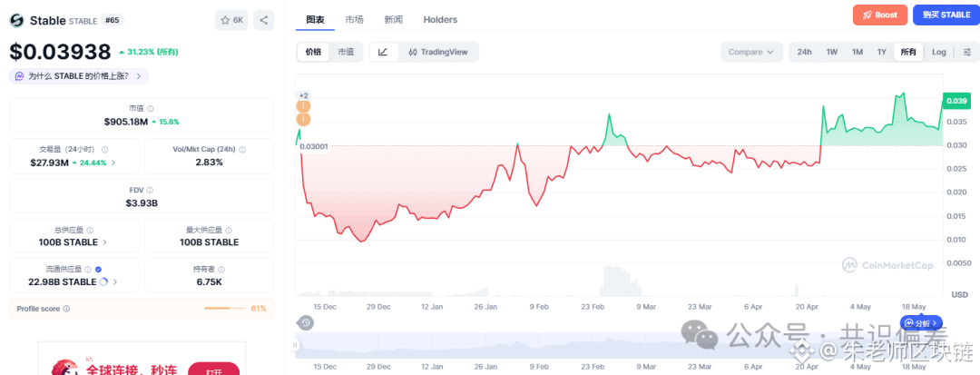Click market cap value $905.18M
Viewport: 980px width, 375px height.
pyautogui.click(x=126, y=122)
